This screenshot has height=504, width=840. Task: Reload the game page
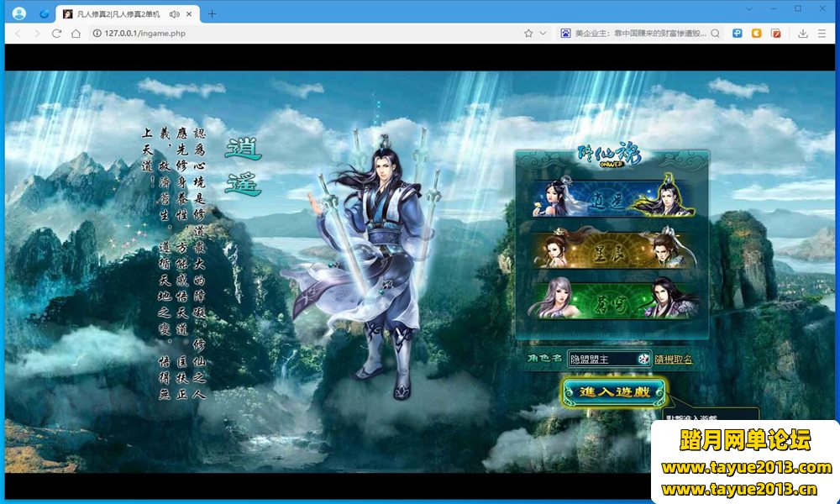[x=56, y=34]
